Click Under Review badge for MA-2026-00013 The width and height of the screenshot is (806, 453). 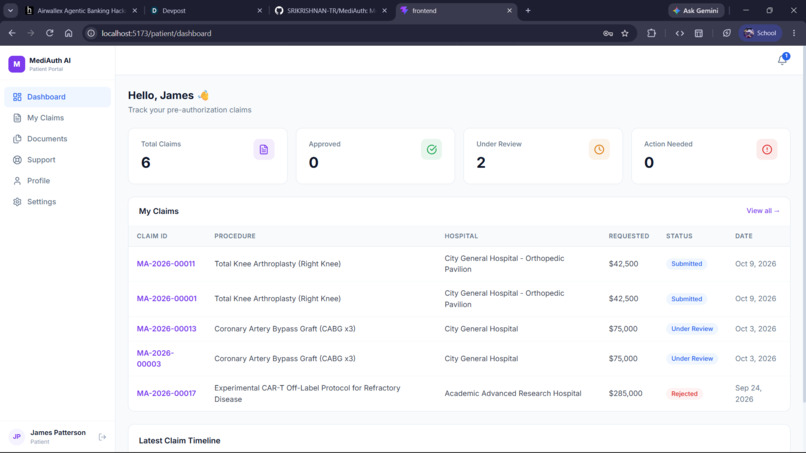(692, 329)
